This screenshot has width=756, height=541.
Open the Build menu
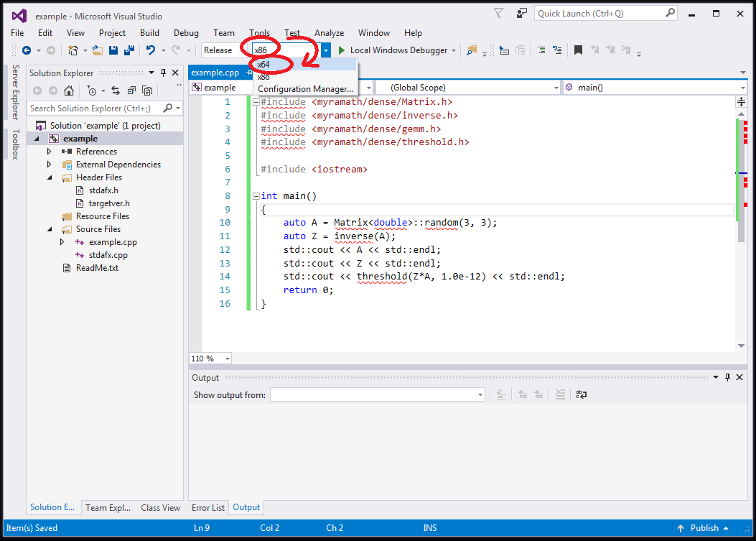[x=149, y=33]
